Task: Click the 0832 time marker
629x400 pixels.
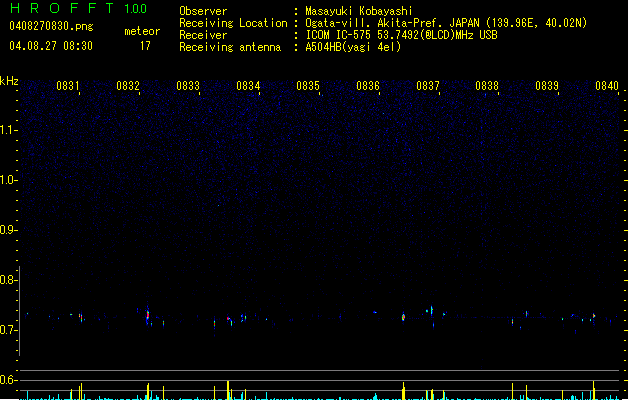Action: pyautogui.click(x=128, y=86)
